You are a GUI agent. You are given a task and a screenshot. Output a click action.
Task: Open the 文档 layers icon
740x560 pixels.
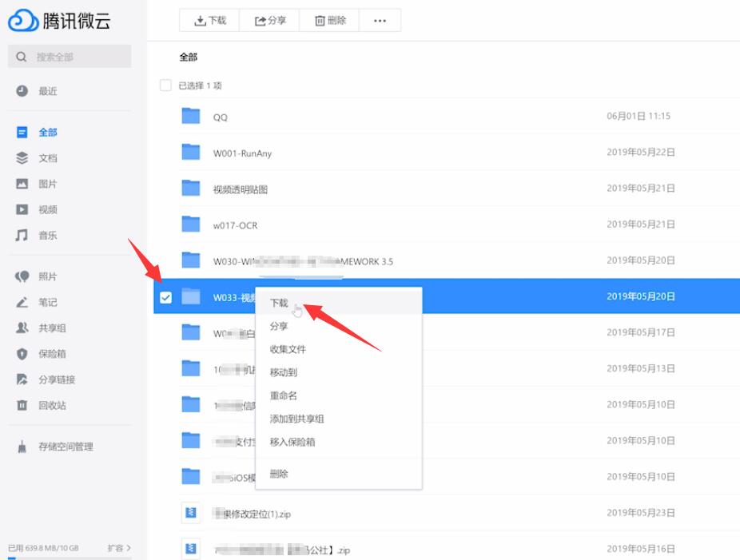point(22,158)
